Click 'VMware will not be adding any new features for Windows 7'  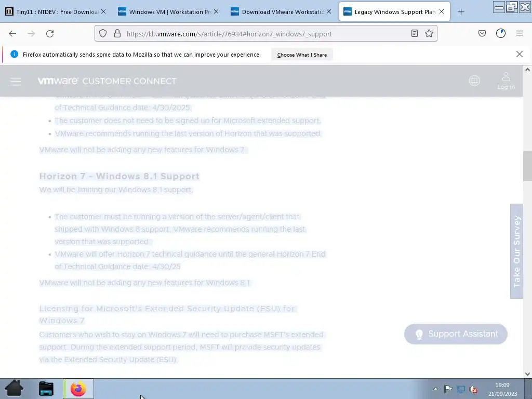click(x=143, y=150)
